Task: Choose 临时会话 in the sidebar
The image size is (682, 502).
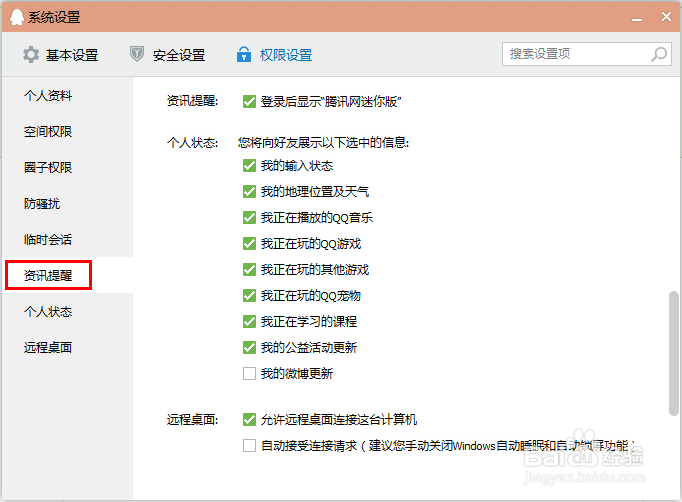Action: click(x=48, y=240)
